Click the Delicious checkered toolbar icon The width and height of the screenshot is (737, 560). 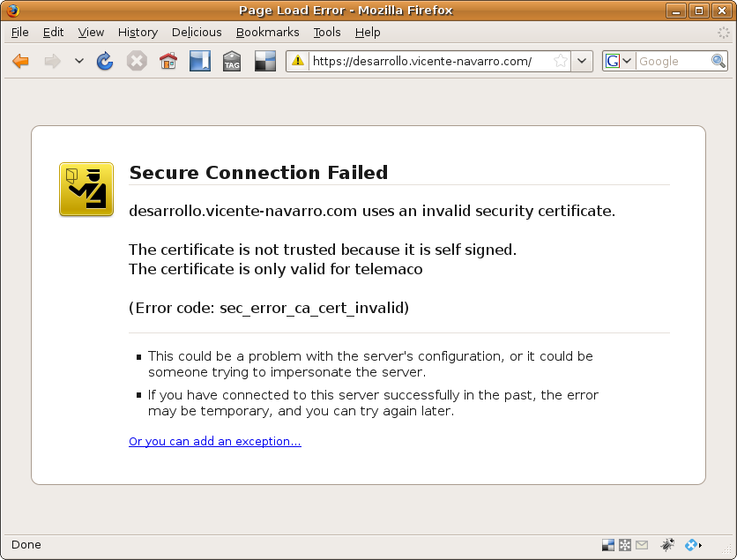[x=264, y=61]
